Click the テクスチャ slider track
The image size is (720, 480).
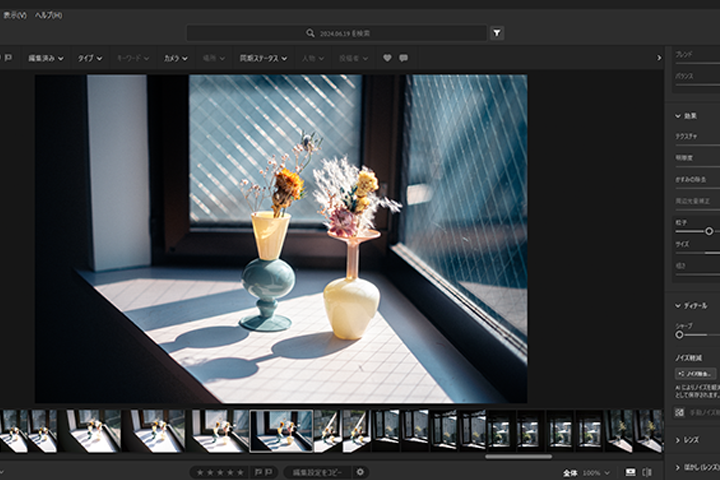697,145
